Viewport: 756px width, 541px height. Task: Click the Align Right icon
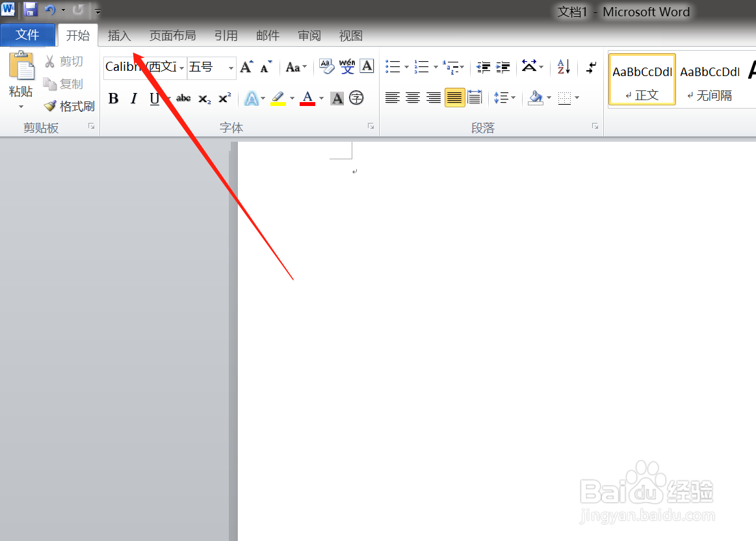click(434, 98)
